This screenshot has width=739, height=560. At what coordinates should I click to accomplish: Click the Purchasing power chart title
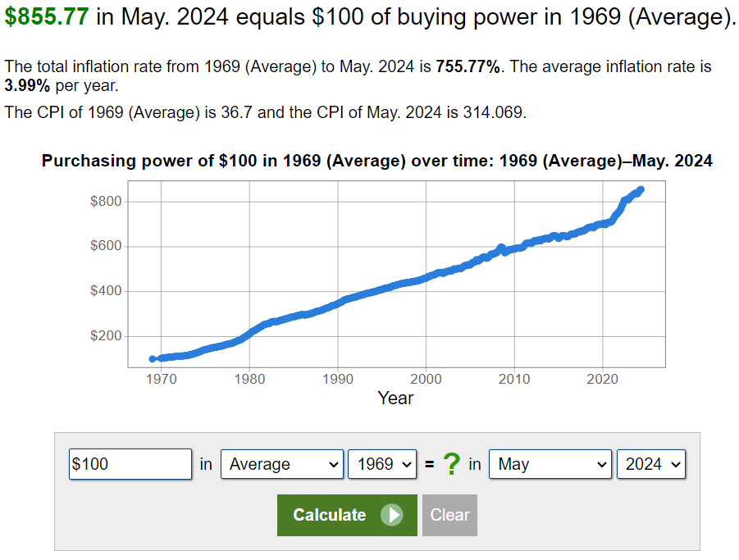376,161
